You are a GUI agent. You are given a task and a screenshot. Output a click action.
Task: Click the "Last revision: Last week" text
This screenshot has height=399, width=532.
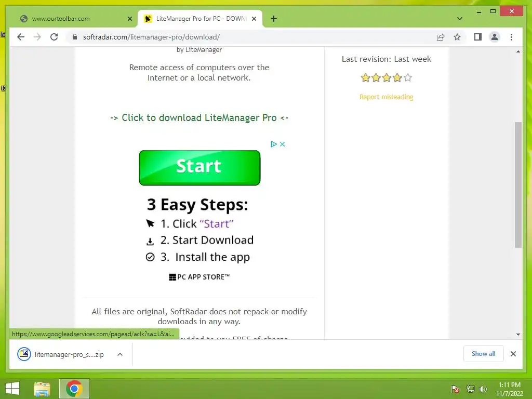(x=387, y=59)
